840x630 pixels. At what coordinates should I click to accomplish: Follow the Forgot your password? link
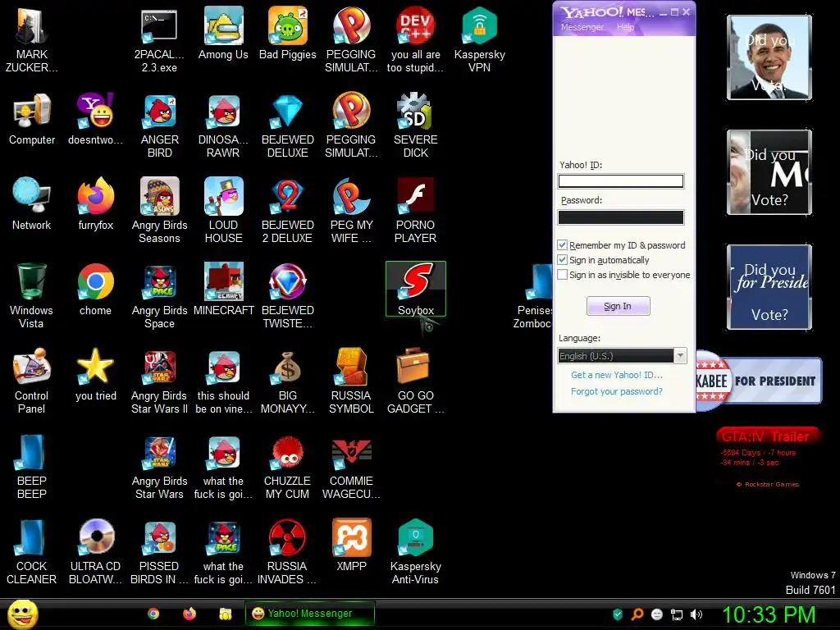pyautogui.click(x=617, y=391)
